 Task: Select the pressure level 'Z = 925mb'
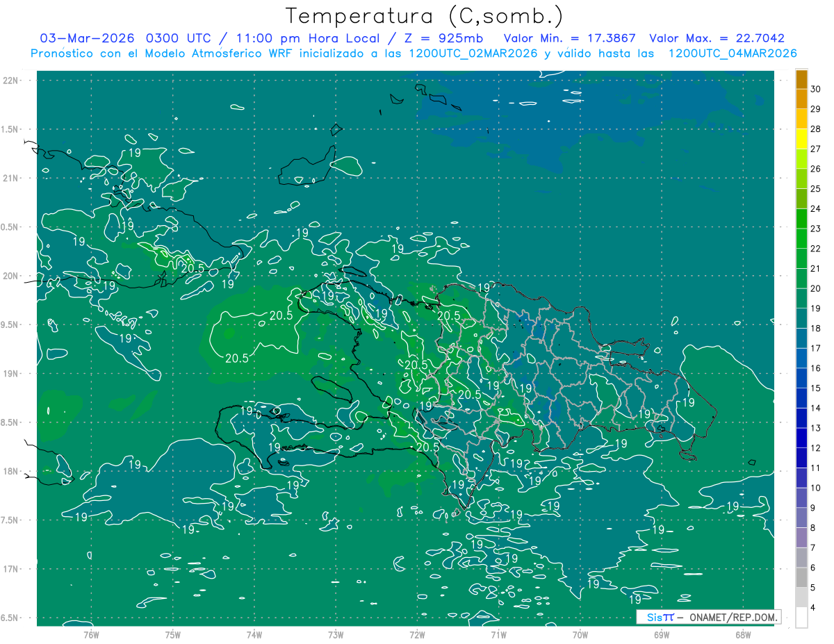445,38
